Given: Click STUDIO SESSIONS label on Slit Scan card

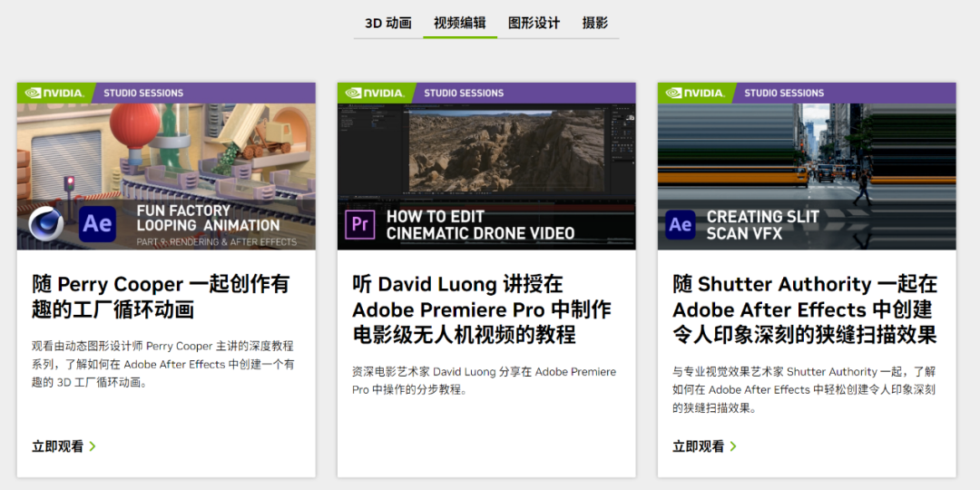Looking at the screenshot, I should click(784, 93).
